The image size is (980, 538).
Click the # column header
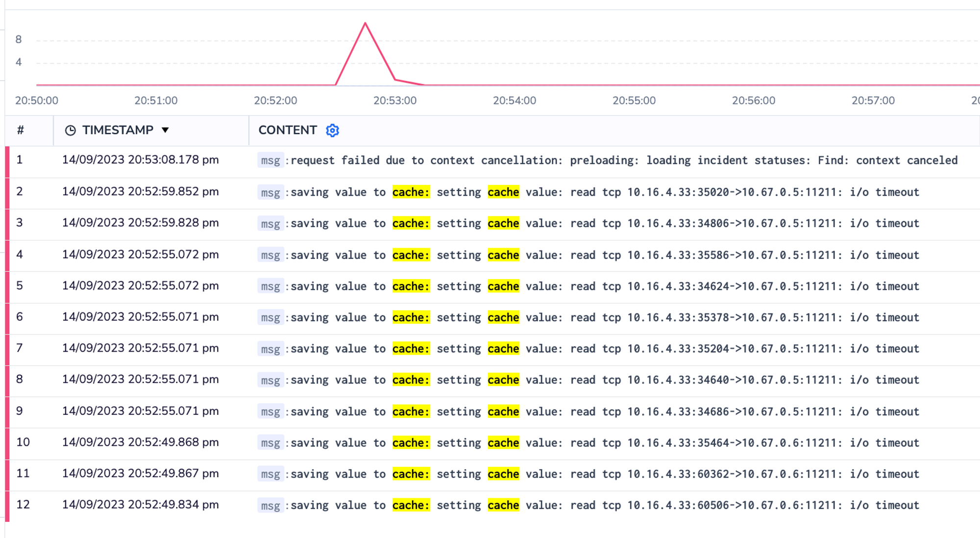(20, 130)
